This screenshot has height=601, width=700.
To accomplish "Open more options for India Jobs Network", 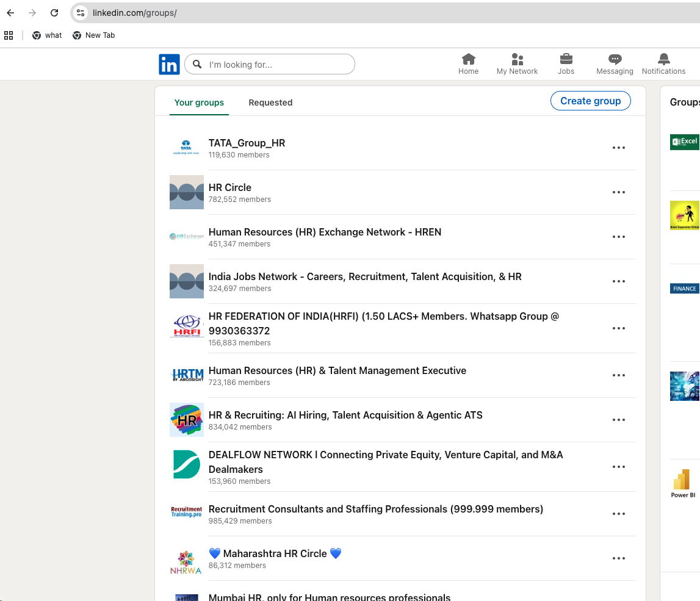I will 619,281.
